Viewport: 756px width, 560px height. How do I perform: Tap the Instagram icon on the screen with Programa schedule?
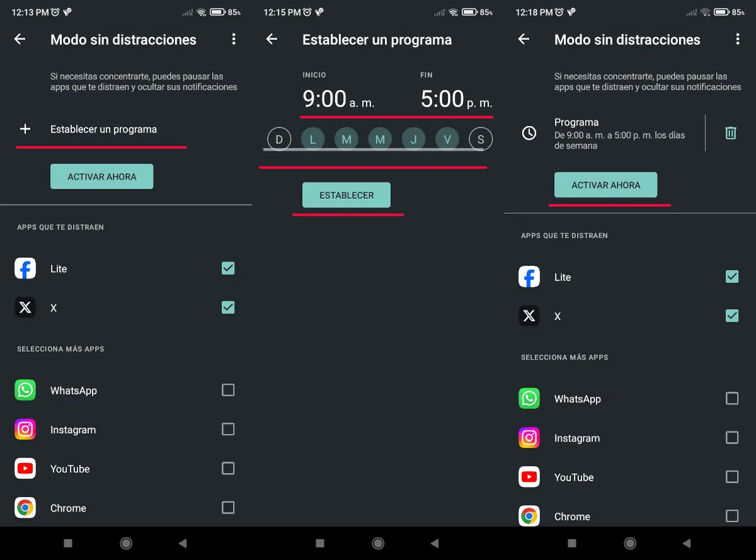tap(529, 438)
